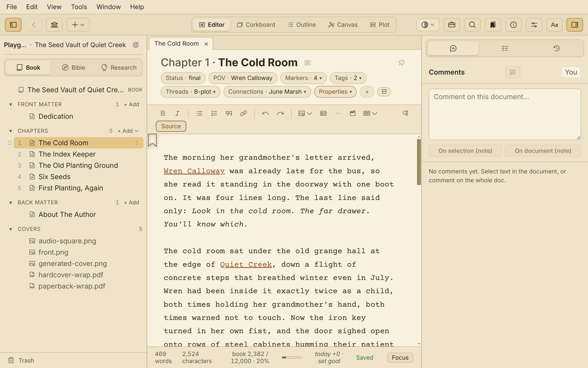Image resolution: width=588 pixels, height=368 pixels.
Task: Click the redo arrow
Action: (x=280, y=113)
